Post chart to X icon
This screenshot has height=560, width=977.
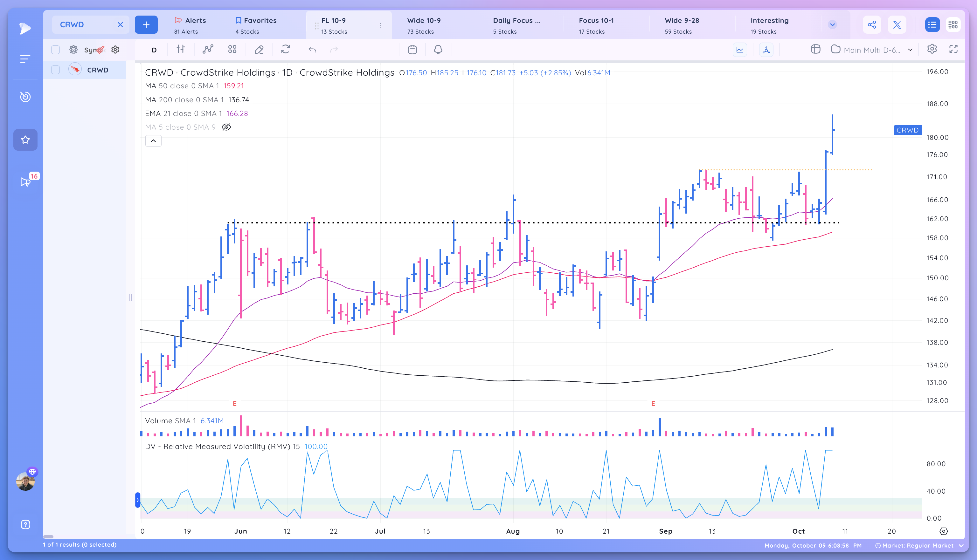[897, 24]
